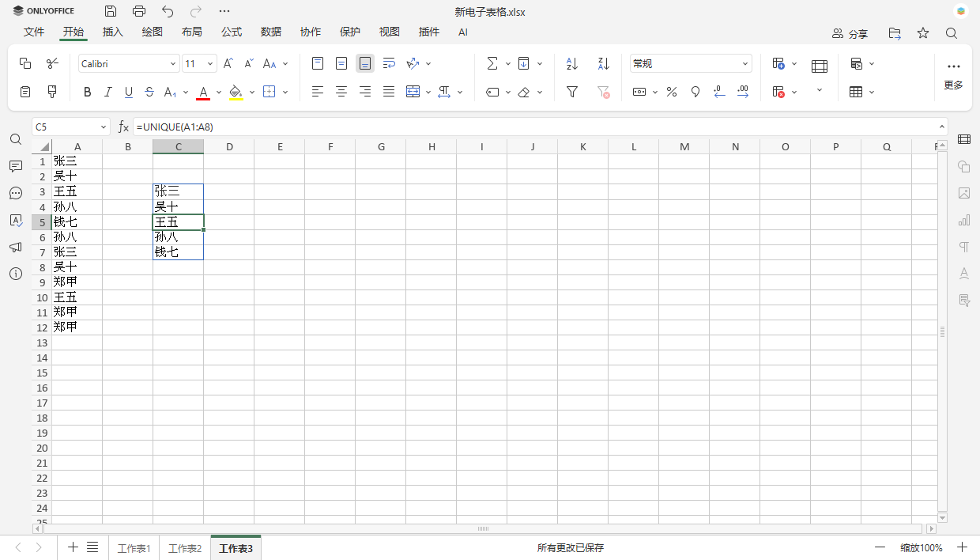
Task: Toggle strikethrough formatting
Action: [149, 92]
